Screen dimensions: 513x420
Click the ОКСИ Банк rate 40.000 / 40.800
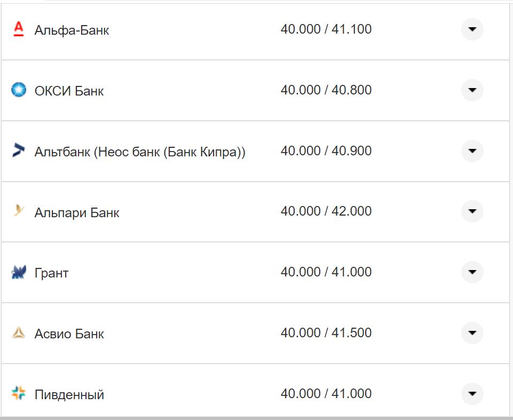[326, 90]
